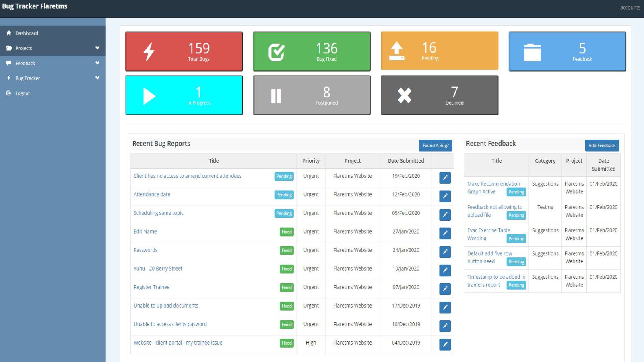The width and height of the screenshot is (644, 362).
Task: Click the checkmark icon on Bug Fixed card
Action: point(277,52)
